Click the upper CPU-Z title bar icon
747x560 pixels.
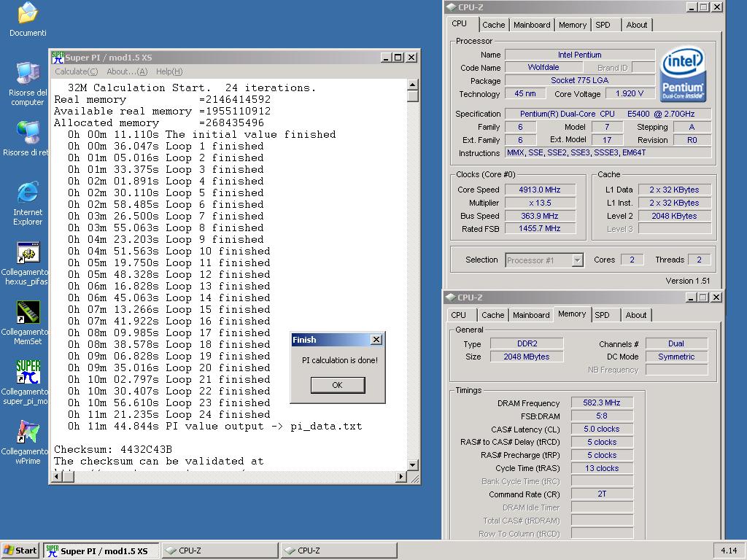tap(451, 7)
